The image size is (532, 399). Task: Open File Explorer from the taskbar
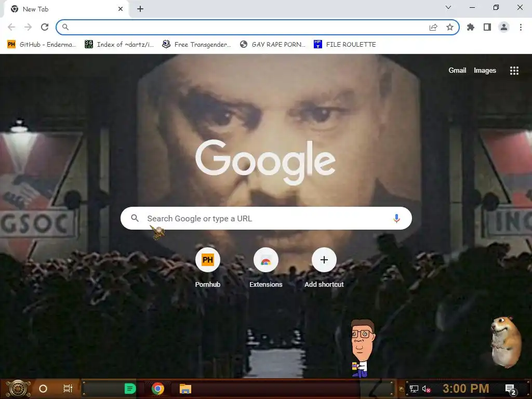coord(185,389)
